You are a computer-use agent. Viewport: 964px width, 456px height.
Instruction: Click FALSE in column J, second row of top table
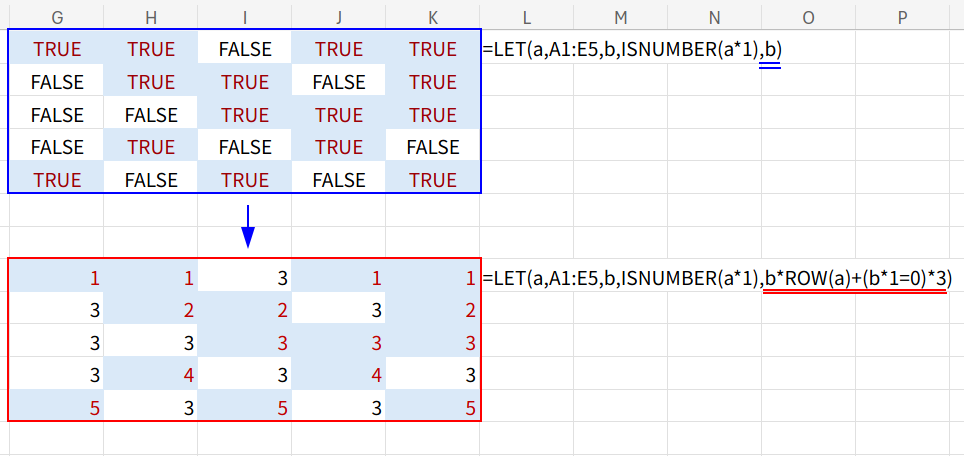coord(339,82)
